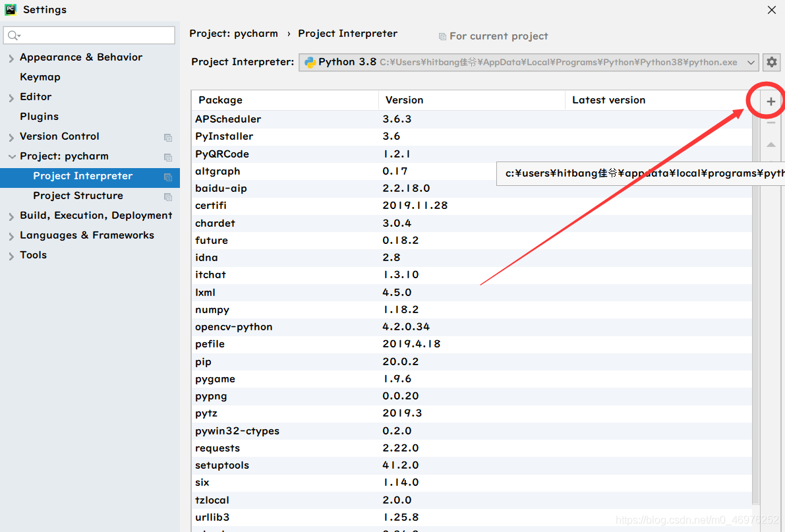Click the plus icon to install a package
785x532 pixels.
coord(771,102)
